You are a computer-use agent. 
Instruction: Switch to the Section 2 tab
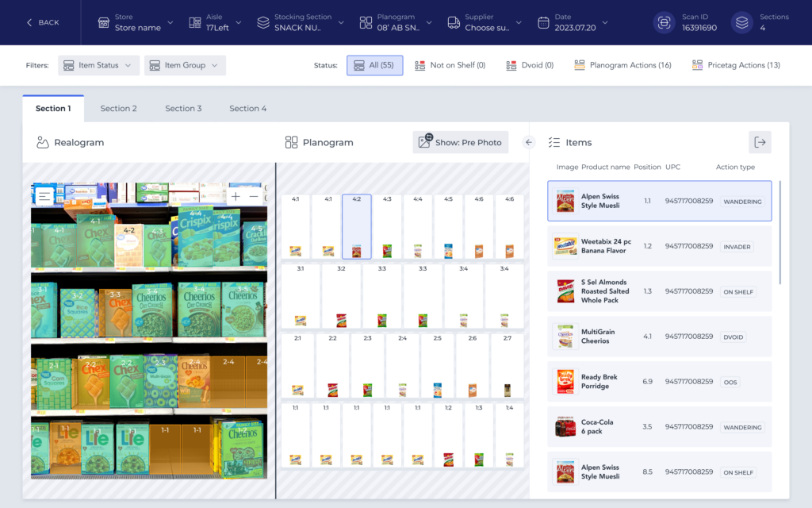pyautogui.click(x=118, y=109)
